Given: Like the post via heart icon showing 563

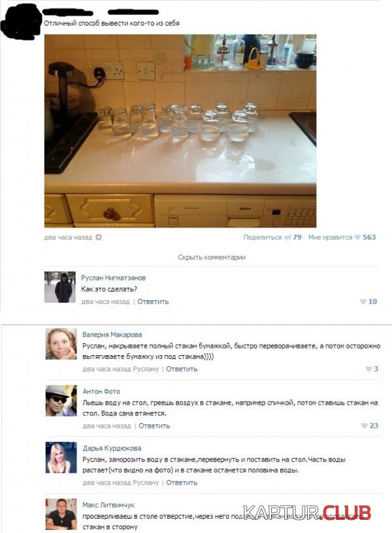Looking at the screenshot, I should click(357, 237).
